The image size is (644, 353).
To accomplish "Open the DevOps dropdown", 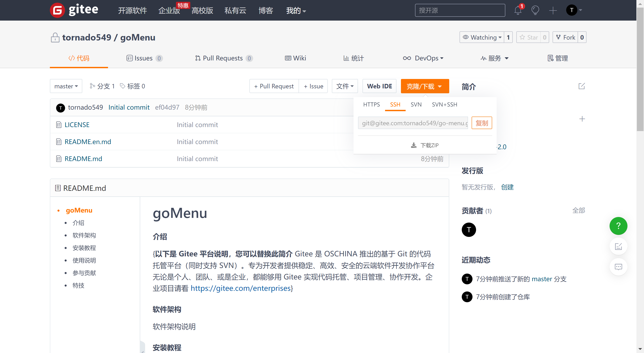I will (x=423, y=58).
